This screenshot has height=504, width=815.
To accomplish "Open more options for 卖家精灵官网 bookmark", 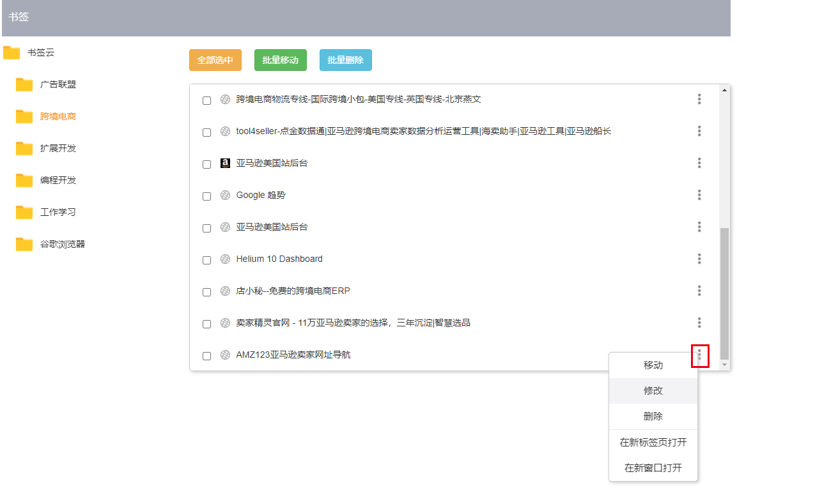I will click(699, 323).
